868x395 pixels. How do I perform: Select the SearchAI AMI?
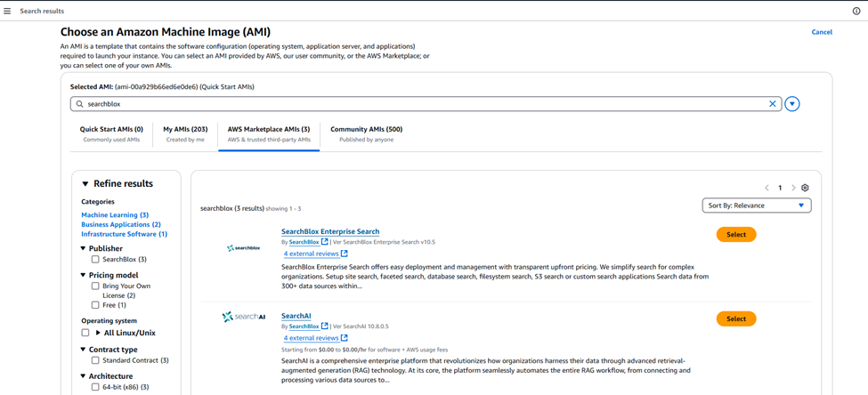735,318
